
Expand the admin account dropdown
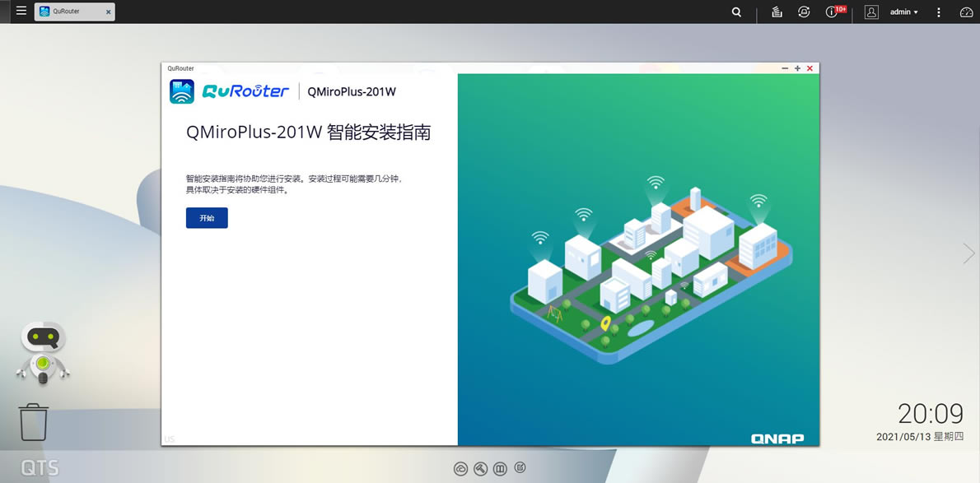(904, 12)
